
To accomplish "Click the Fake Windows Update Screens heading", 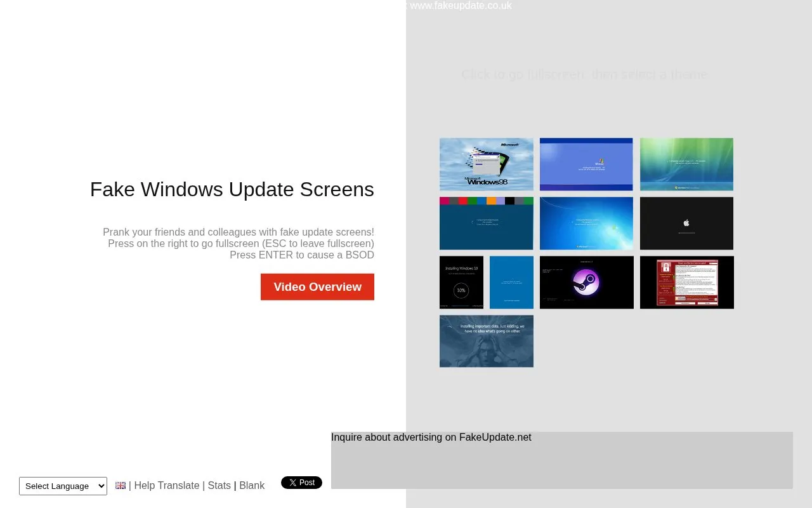I will [232, 189].
